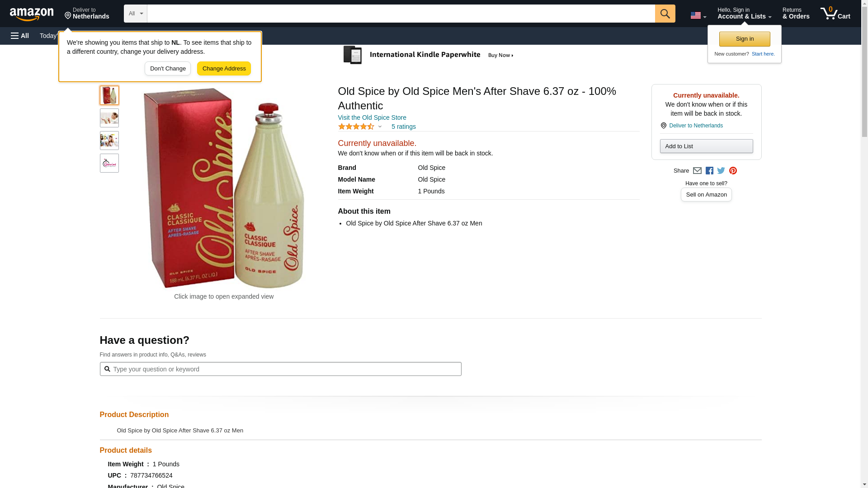868x488 pixels.
Task: Open Returns & Orders
Action: coord(796,14)
